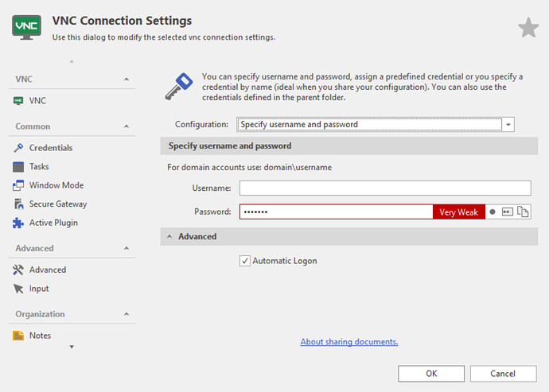
Task: Click the copy password icon
Action: tap(523, 212)
